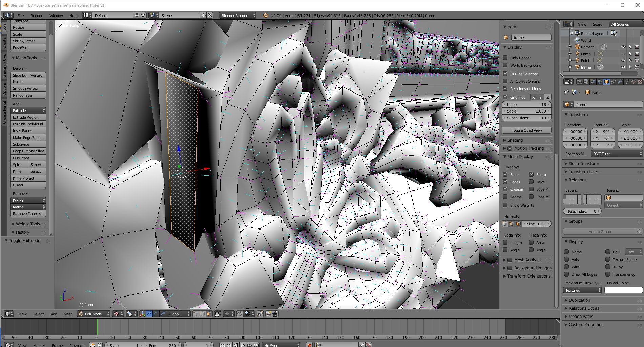Click the white Object Color swatch
This screenshot has width=644, height=347.
[x=623, y=290]
